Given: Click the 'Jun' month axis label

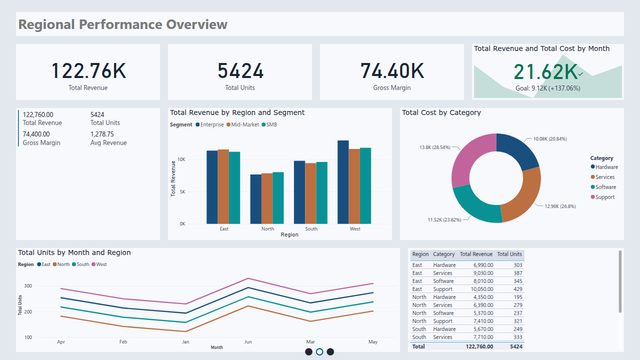Looking at the screenshot, I should pyautogui.click(x=248, y=342).
